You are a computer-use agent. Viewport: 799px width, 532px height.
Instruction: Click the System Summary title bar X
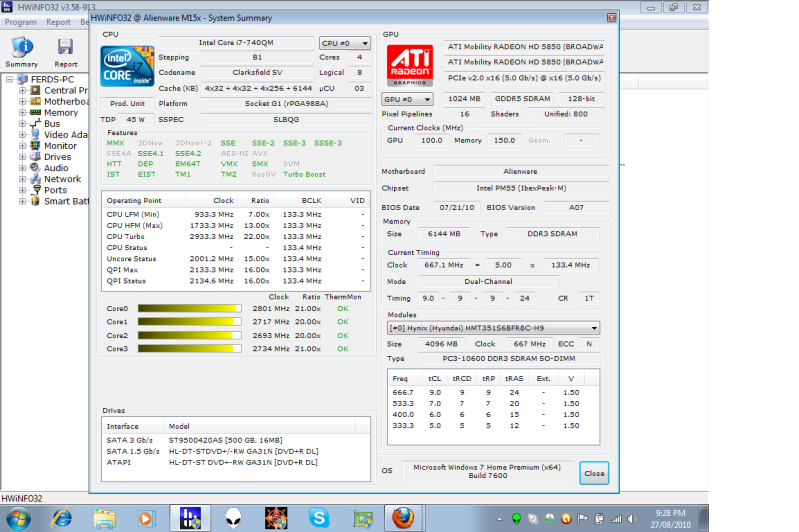tap(611, 18)
